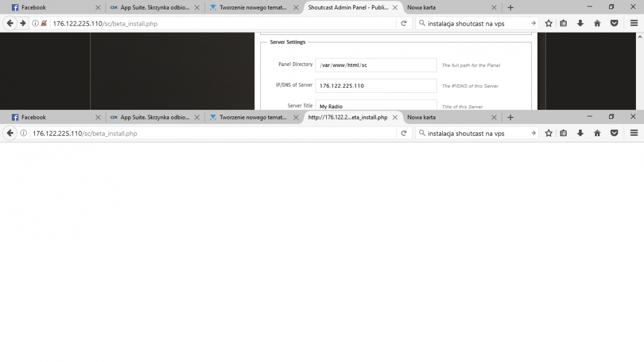This screenshot has width=644, height=362.
Task: Click scrollbar up arrow in upper window
Action: tap(640, 37)
